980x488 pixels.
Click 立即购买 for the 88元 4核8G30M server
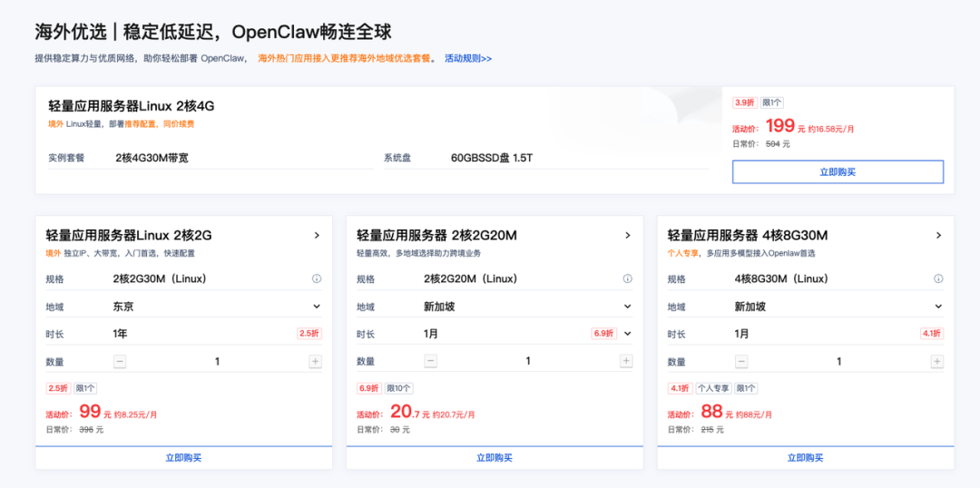pyautogui.click(x=805, y=458)
